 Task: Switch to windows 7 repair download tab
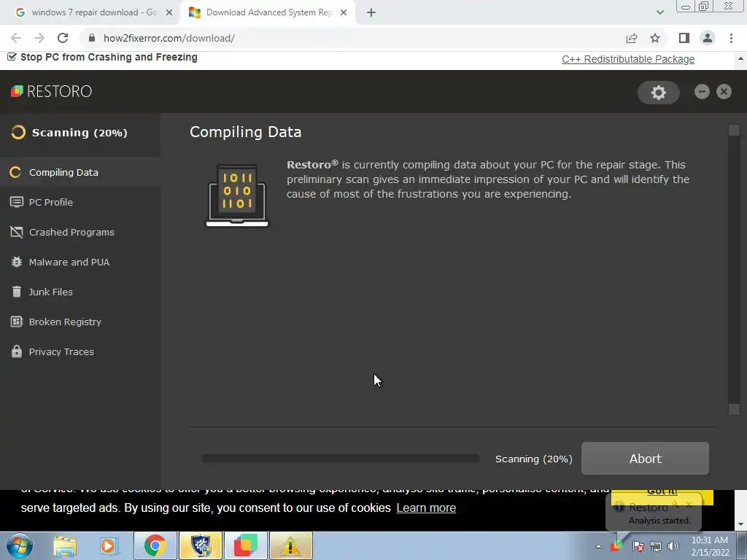point(94,12)
